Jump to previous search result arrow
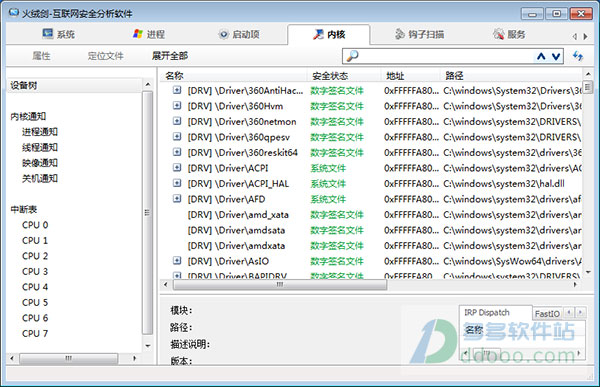Screen dimensions: 600x387 541,57
